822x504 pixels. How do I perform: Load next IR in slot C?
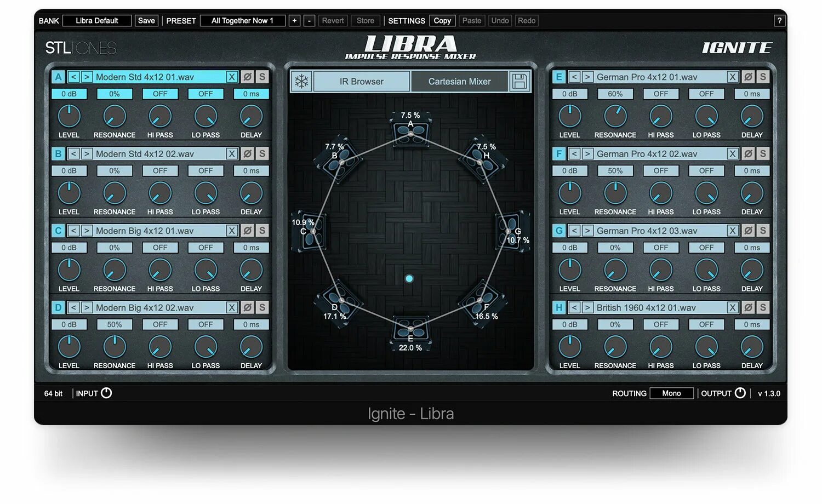[87, 231]
